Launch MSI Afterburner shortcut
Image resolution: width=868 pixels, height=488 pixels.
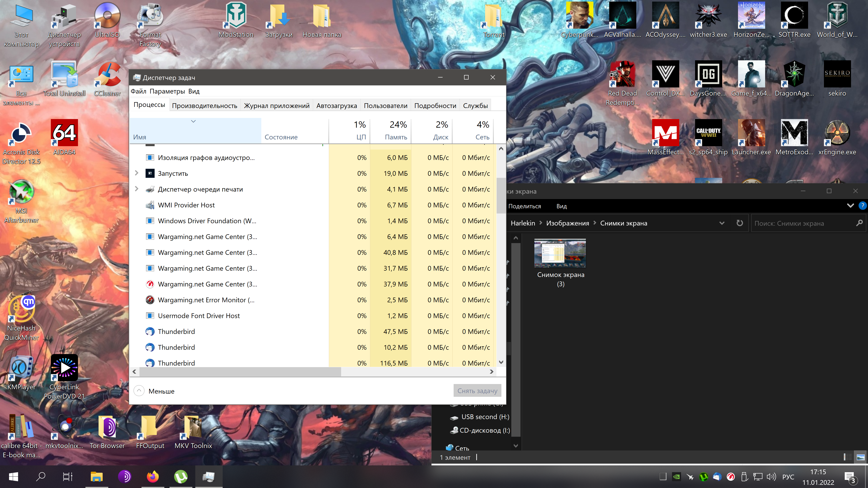point(21,201)
